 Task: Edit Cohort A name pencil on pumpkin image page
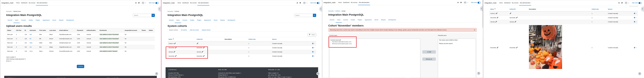(497, 13)
